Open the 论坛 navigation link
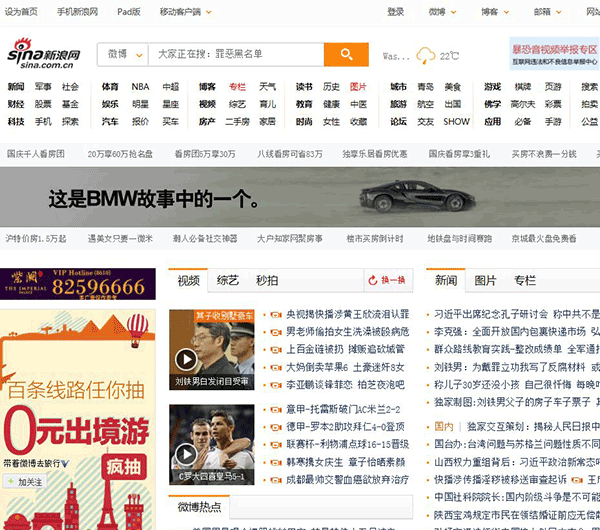This screenshot has width=600, height=530. (398, 122)
